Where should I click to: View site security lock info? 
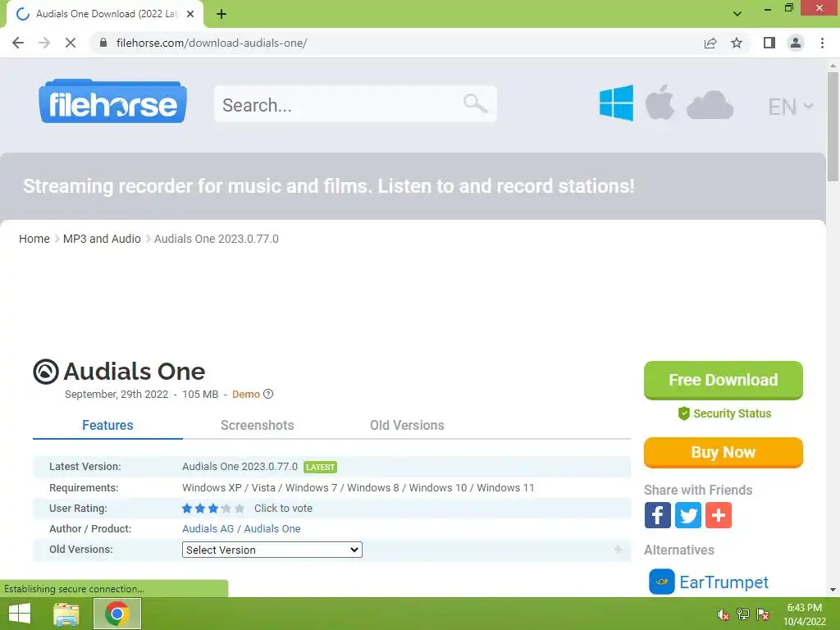pos(103,43)
